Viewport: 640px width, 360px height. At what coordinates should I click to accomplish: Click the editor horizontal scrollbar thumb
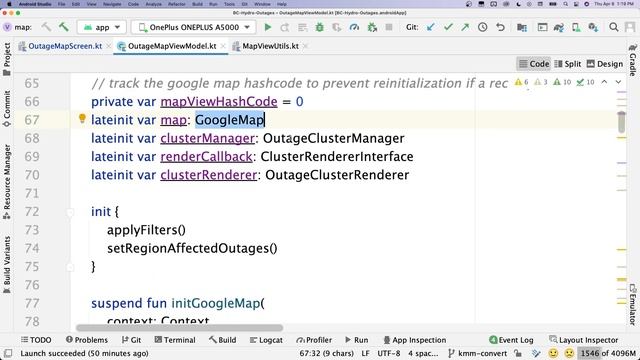(x=179, y=328)
